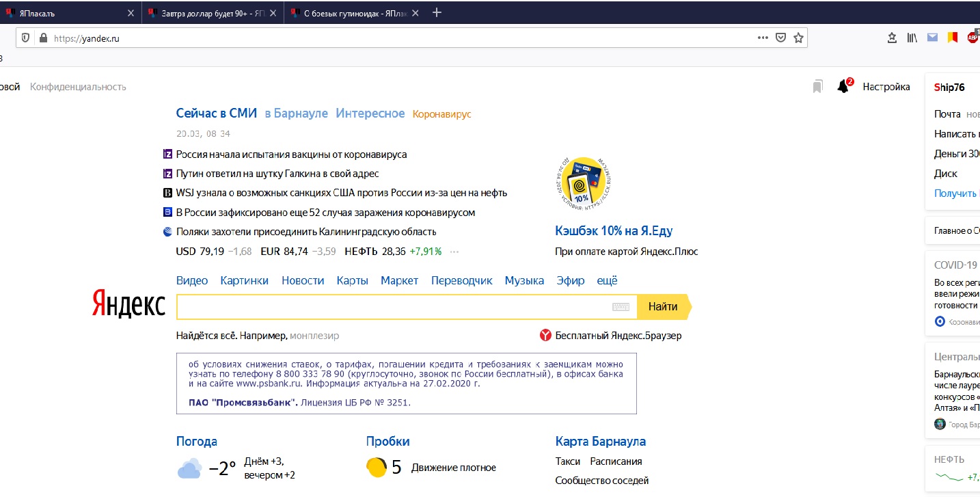Open 'Бесплатный Яндекс.Браузер' link
Viewport: 980px width, 497px height.
coord(618,336)
